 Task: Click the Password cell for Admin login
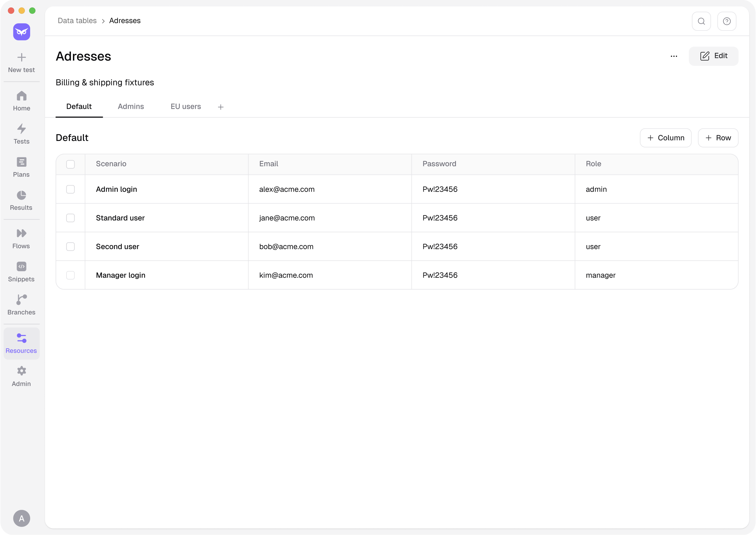(x=493, y=189)
